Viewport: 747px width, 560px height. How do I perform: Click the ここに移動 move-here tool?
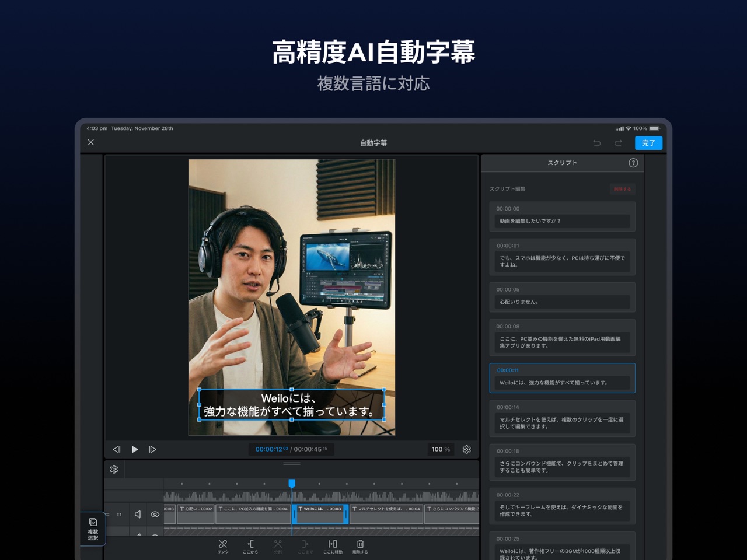click(x=333, y=547)
